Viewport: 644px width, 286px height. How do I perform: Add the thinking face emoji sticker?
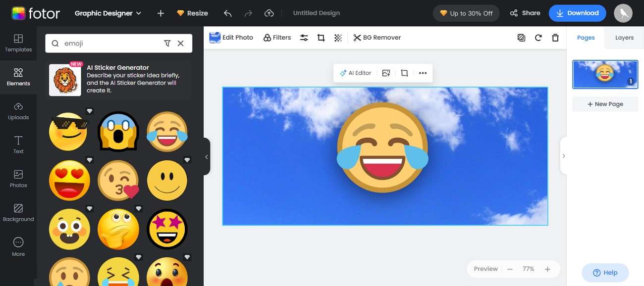[x=118, y=229]
